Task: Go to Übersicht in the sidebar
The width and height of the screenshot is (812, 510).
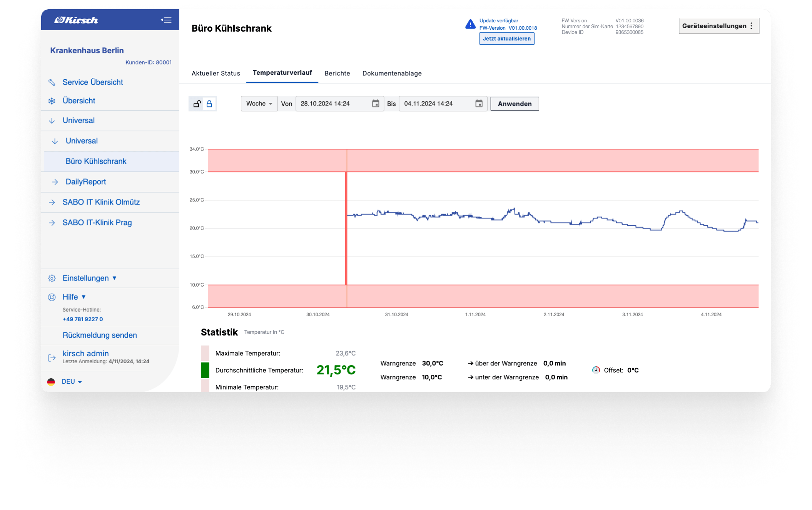Action: point(79,101)
